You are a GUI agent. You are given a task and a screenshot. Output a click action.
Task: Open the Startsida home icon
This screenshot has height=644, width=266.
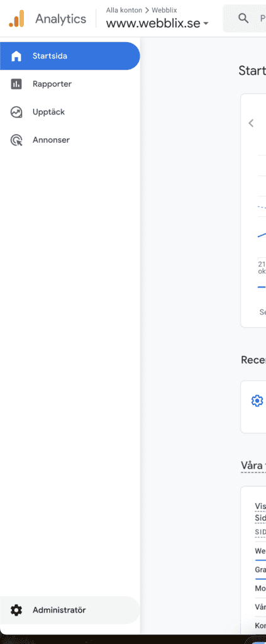[x=16, y=56]
